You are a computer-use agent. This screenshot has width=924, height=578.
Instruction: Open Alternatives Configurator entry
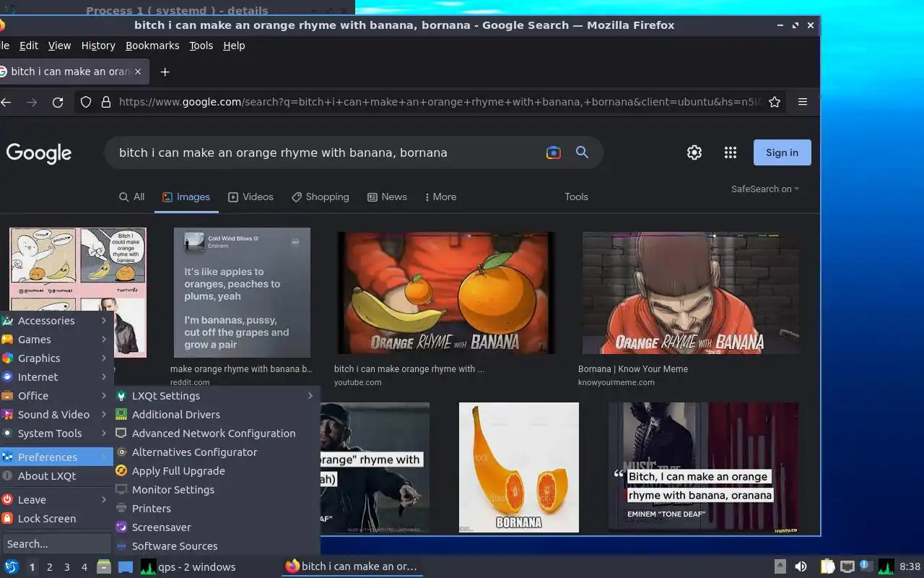point(216,452)
